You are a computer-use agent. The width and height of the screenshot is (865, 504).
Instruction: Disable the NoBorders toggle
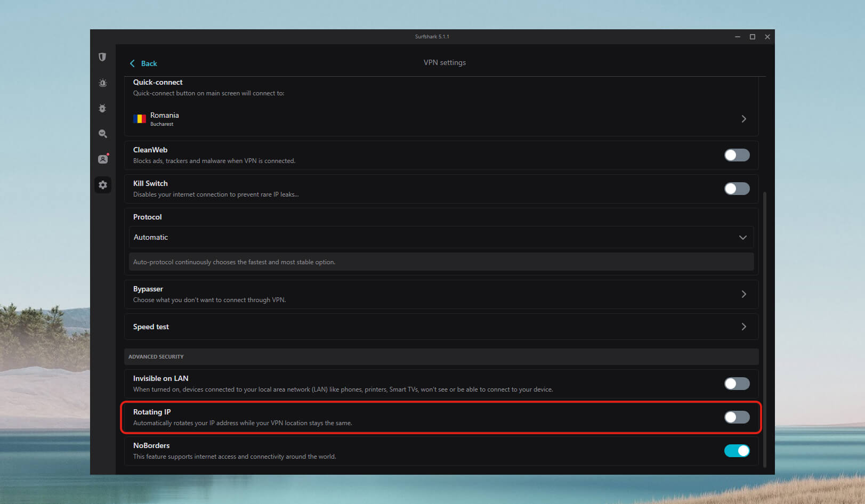(x=737, y=451)
